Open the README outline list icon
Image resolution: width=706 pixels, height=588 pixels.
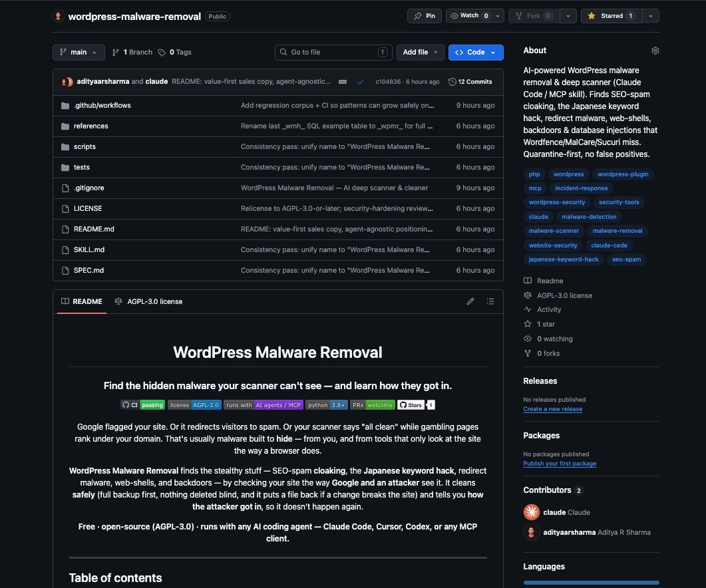coord(490,301)
